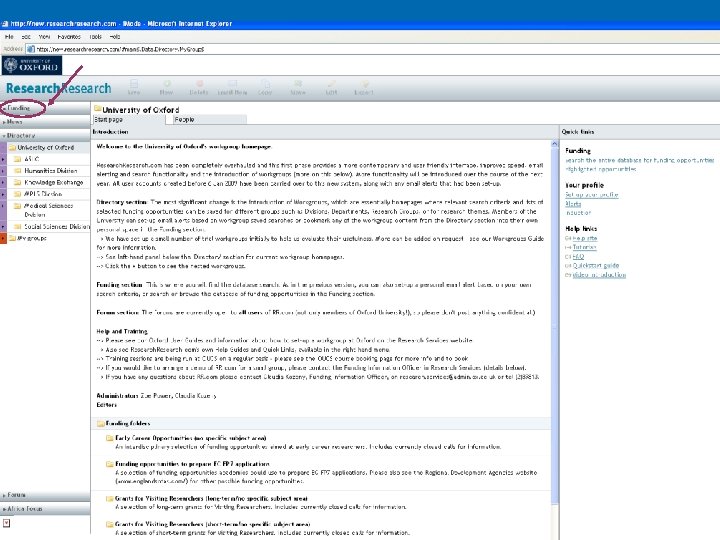This screenshot has height=540, width=720.
Task: Select the Social Sciences Division tree item
Action: [x=57, y=226]
